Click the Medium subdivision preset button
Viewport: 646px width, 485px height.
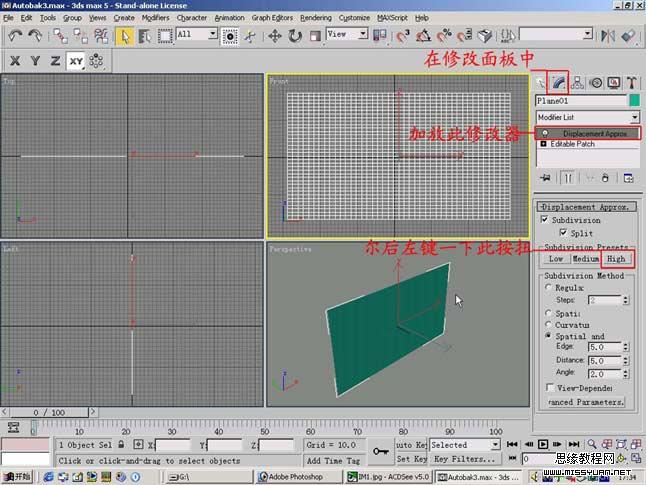(585, 259)
